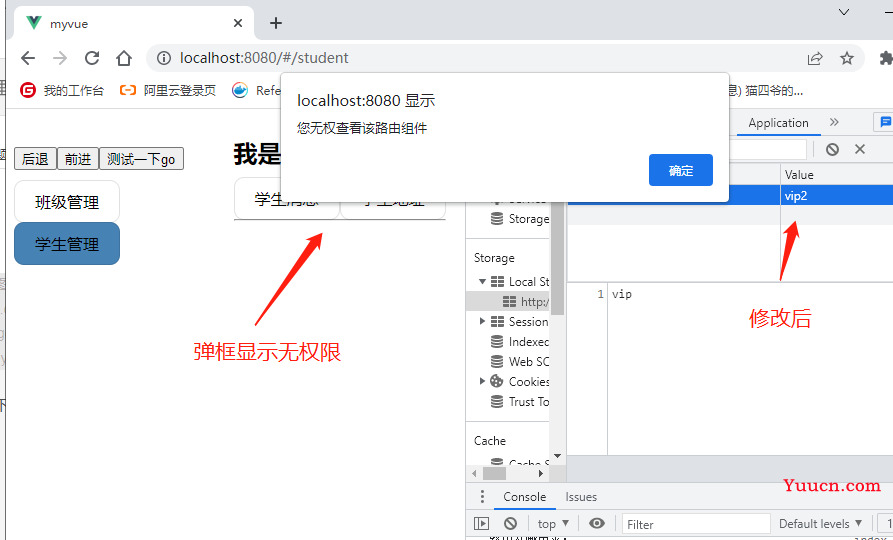Open a new browser tab
This screenshot has height=540, width=893.
276,23
